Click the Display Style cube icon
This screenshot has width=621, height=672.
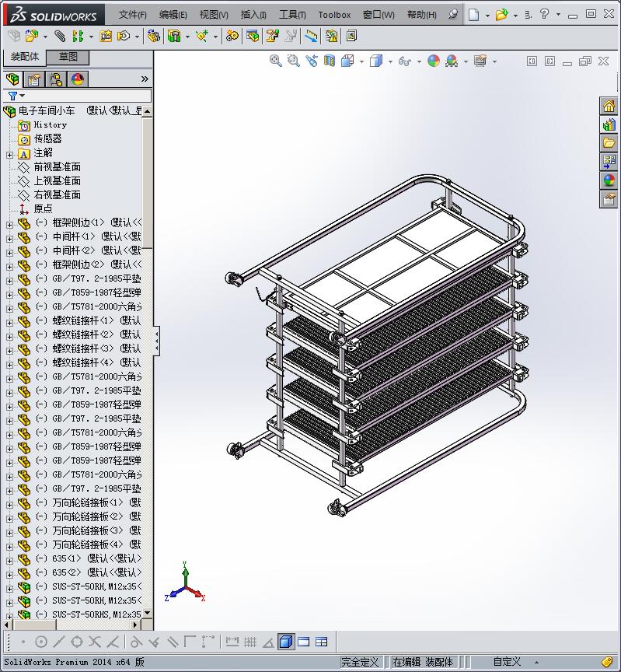(x=376, y=61)
